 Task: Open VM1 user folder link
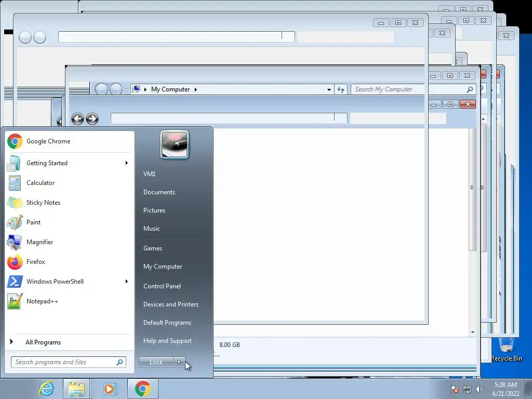coord(149,174)
